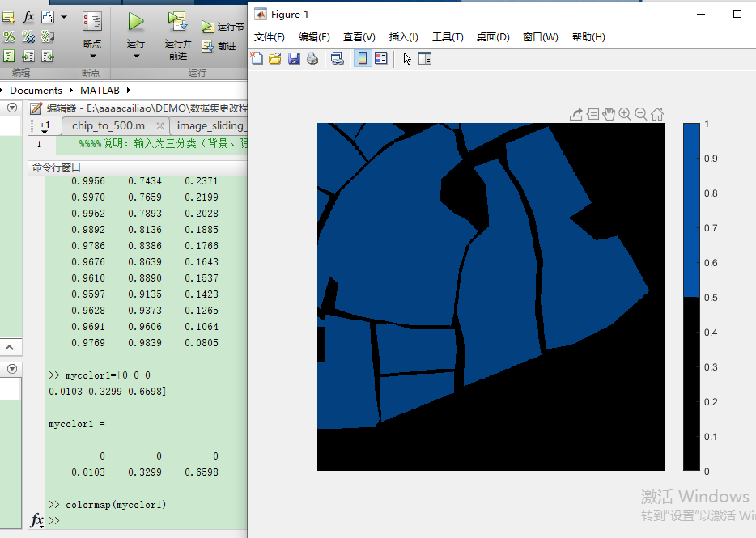
Task: Click the uncomment (% with x) icon
Action: pyautogui.click(x=28, y=36)
